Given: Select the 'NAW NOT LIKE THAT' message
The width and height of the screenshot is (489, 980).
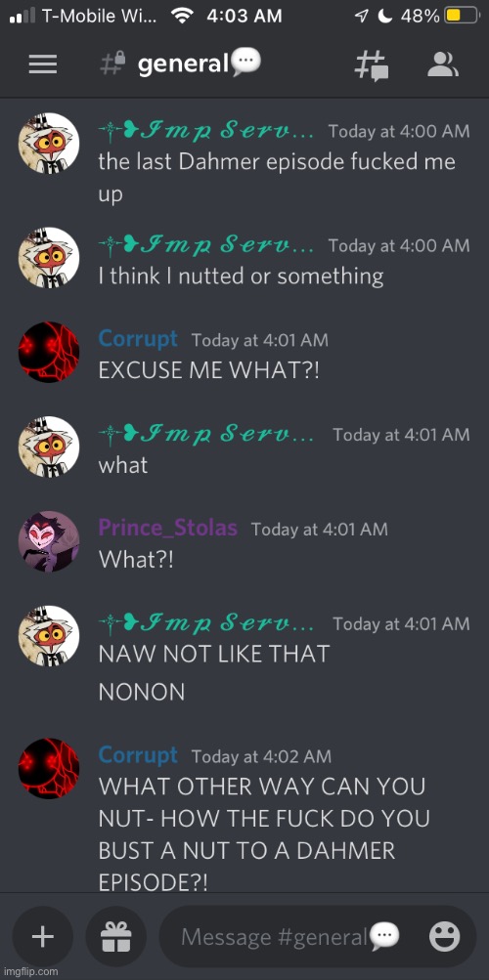Looking at the screenshot, I should pos(214,654).
